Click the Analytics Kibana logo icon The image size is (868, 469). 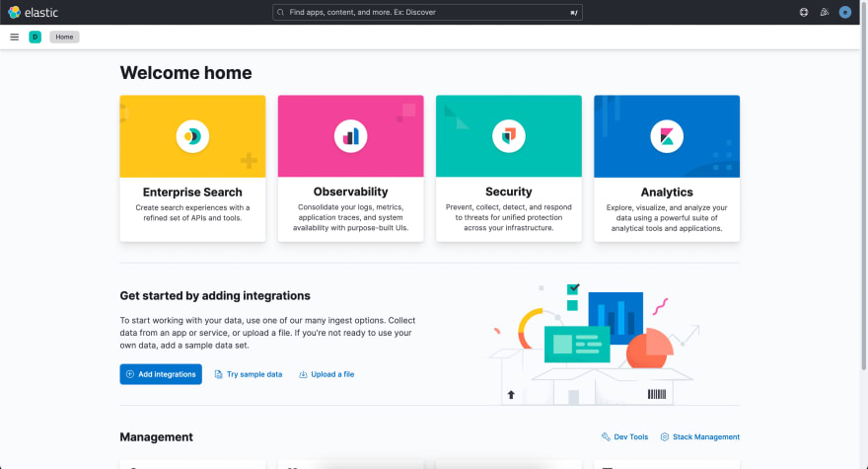tap(667, 136)
